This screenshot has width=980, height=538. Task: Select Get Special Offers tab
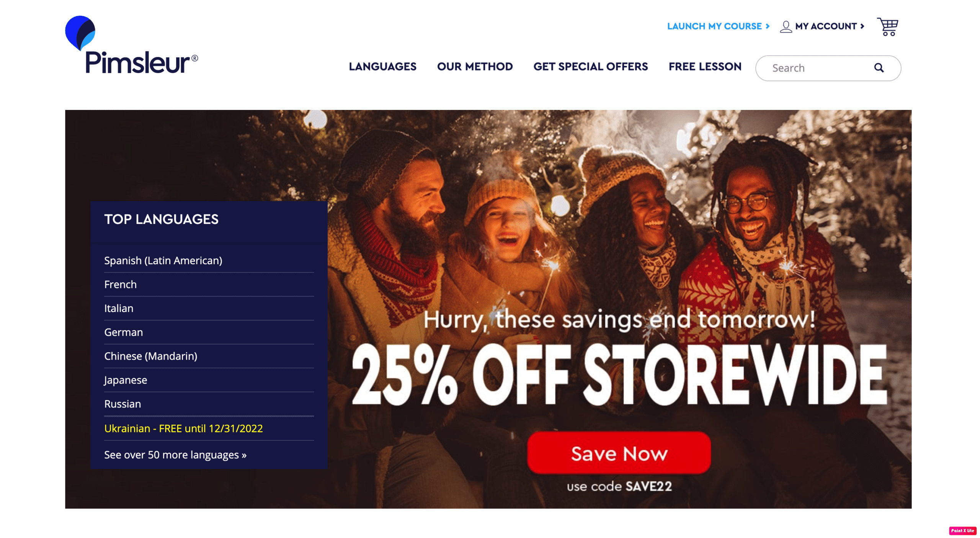pyautogui.click(x=591, y=66)
